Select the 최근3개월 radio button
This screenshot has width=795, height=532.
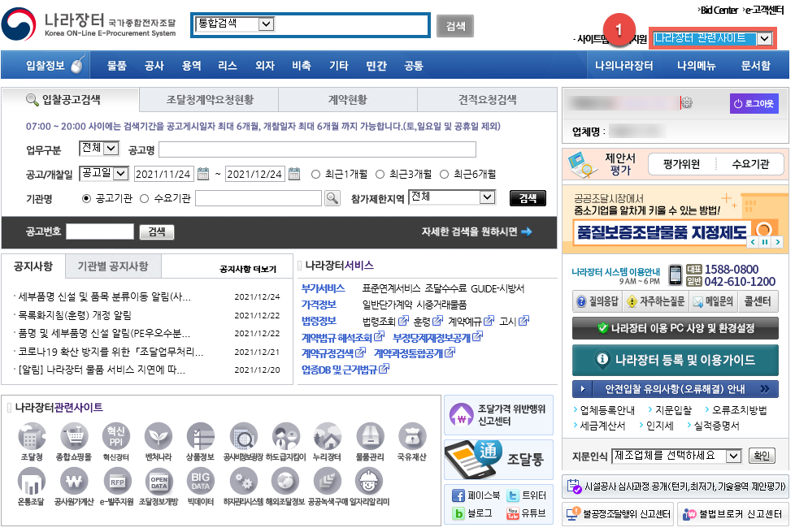coord(380,175)
